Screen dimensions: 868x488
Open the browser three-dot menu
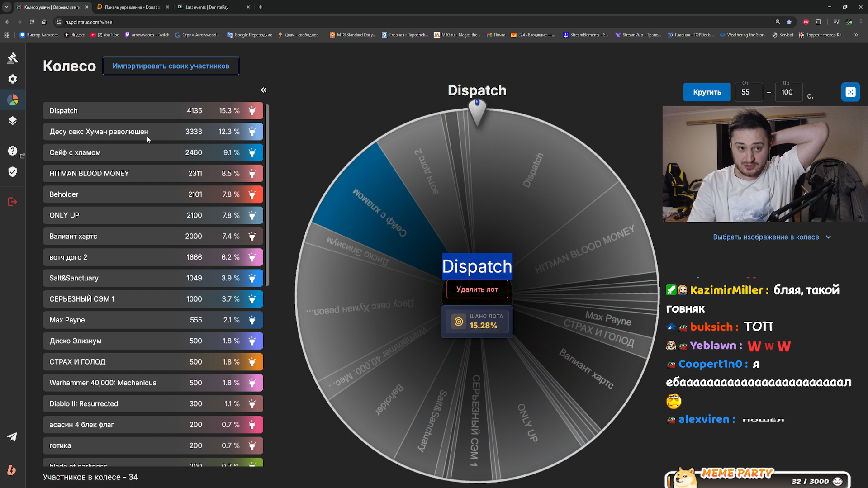point(861,22)
